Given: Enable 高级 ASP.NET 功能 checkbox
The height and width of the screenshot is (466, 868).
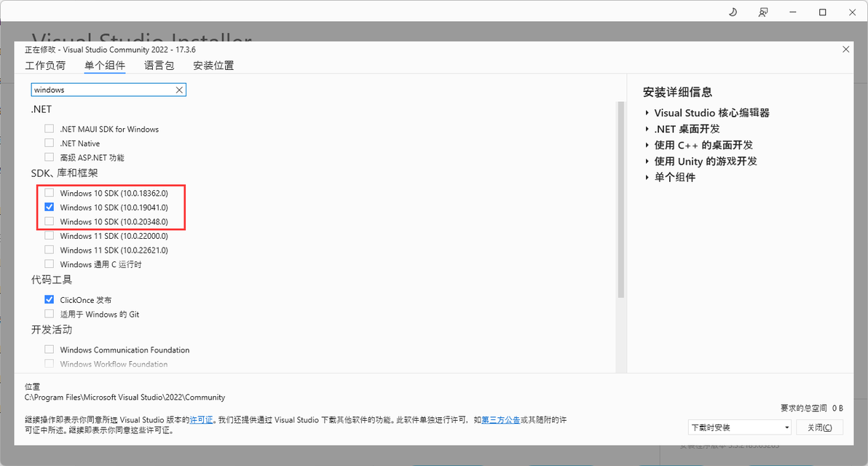Looking at the screenshot, I should [50, 157].
